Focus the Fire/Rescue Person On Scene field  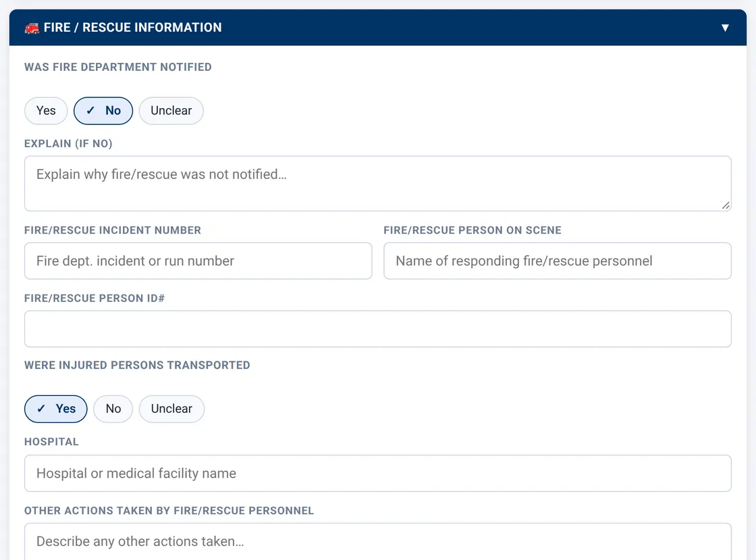[558, 261]
